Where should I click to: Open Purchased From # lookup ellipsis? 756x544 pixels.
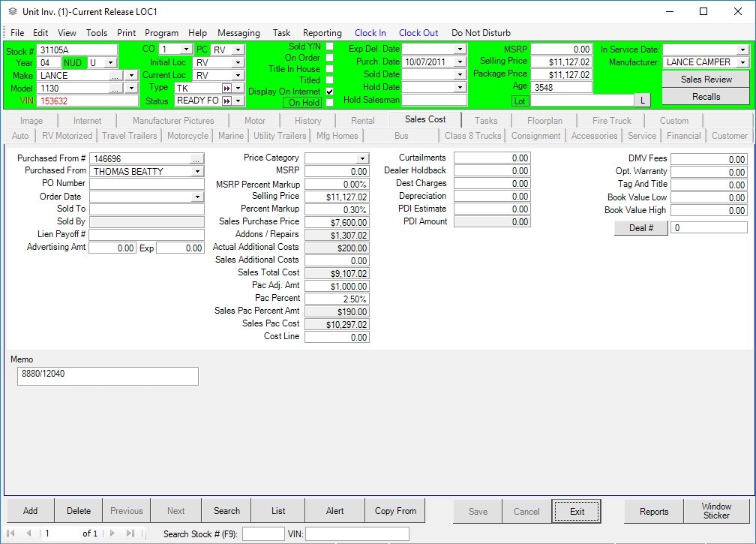196,158
